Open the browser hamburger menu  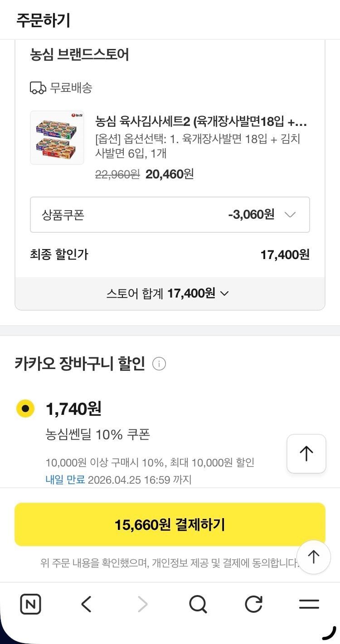pos(309,604)
